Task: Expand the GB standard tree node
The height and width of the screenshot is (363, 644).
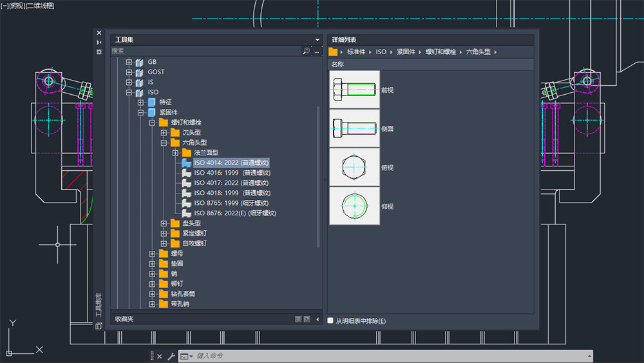Action: click(129, 62)
